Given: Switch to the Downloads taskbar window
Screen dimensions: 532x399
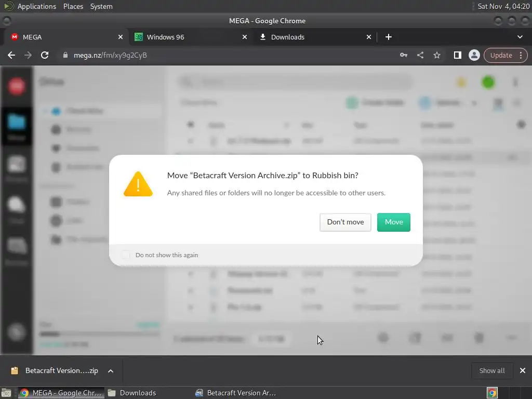Looking at the screenshot, I should (132, 393).
